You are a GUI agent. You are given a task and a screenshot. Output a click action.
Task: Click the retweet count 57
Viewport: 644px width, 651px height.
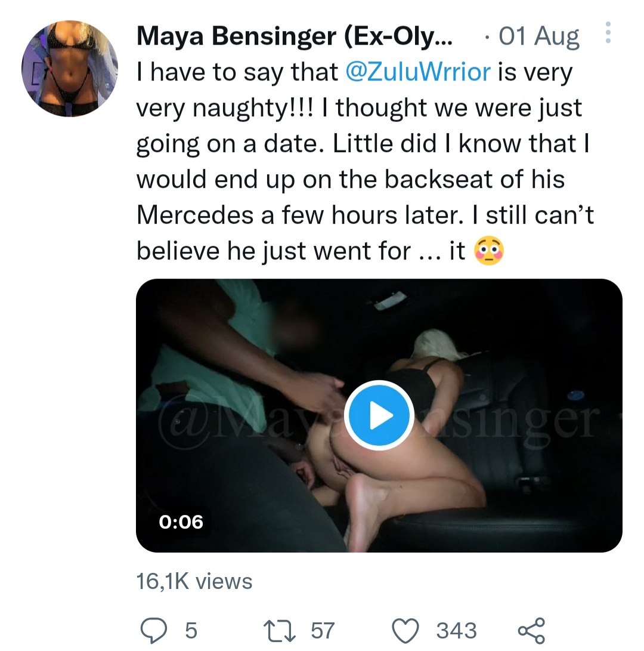323,631
